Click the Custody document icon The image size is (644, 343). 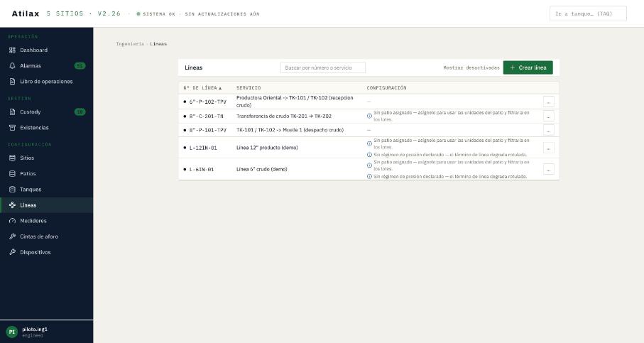pos(12,111)
